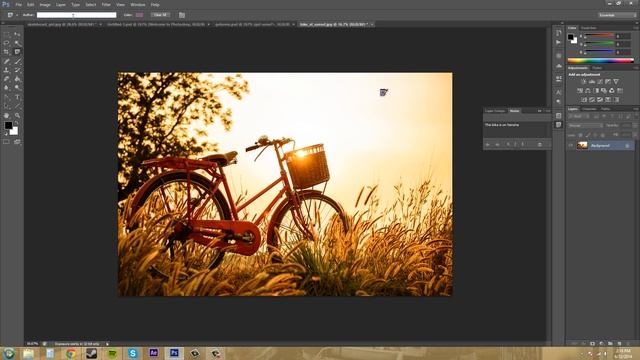Switch to the Swatches tab
The height and width of the screenshot is (360, 640).
pyautogui.click(x=589, y=28)
